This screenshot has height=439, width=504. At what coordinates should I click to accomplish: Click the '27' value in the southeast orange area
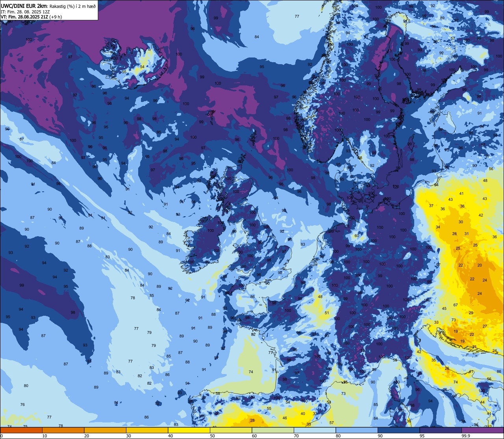(485, 326)
